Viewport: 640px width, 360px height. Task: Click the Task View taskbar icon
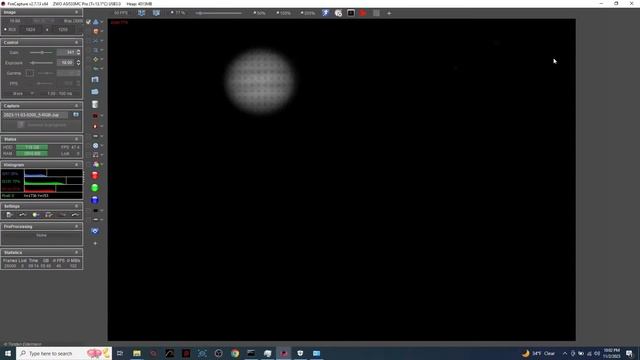(x=120, y=353)
